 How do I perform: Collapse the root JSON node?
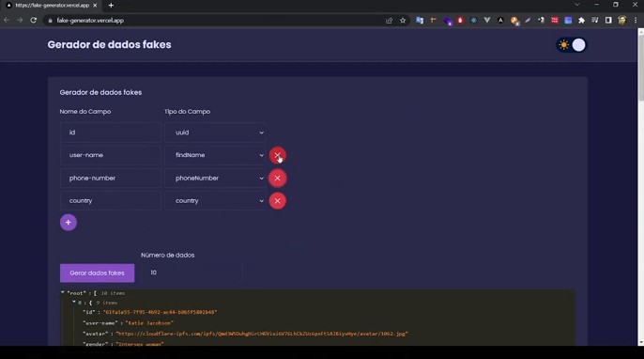tap(63, 293)
